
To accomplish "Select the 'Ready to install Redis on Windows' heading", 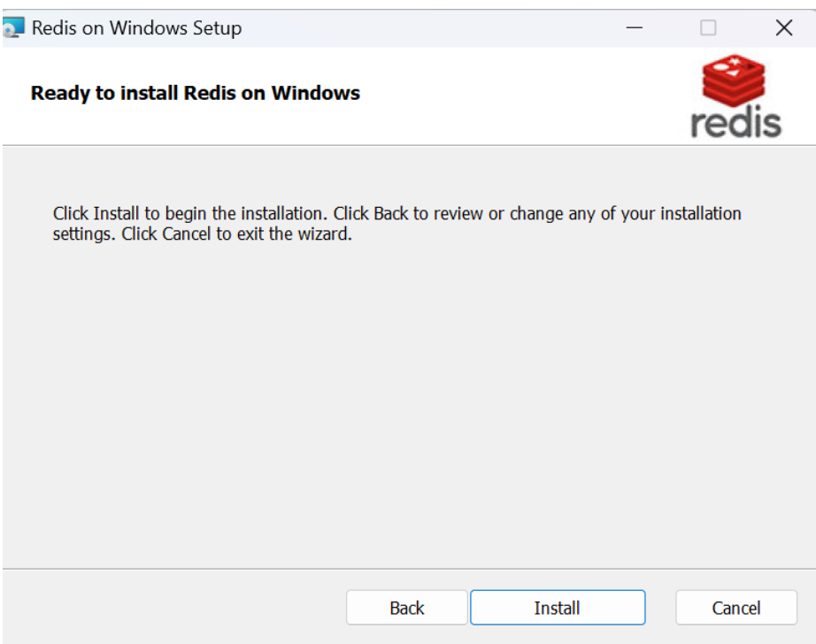I will (x=196, y=93).
